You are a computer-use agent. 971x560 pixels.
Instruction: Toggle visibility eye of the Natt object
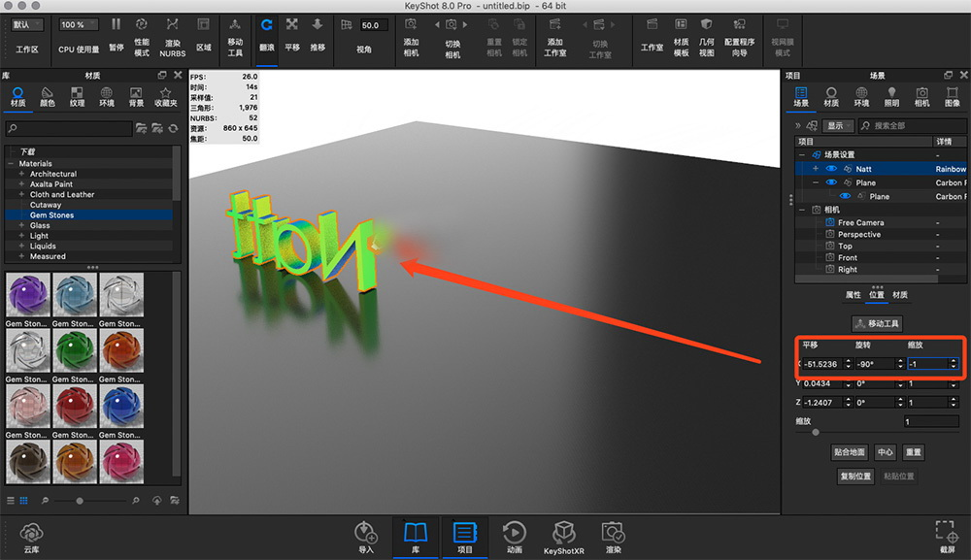click(831, 169)
